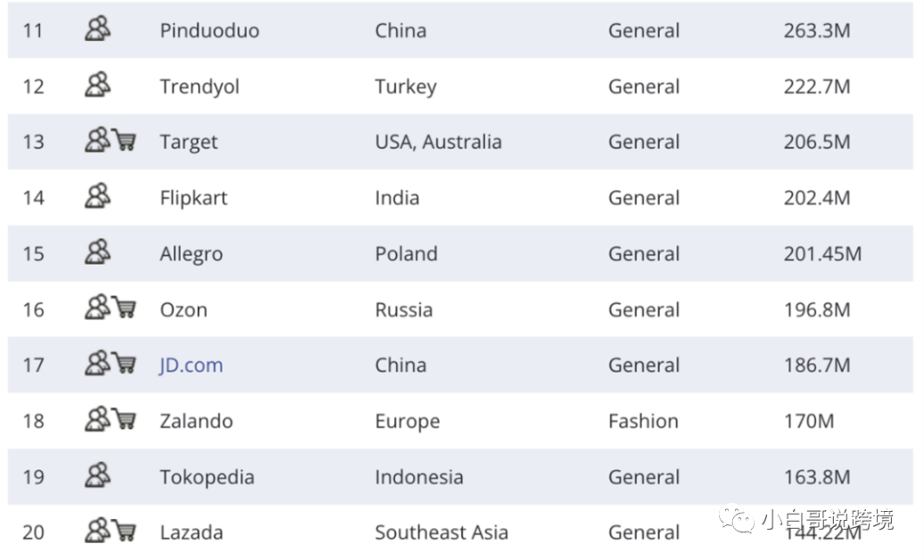Click the people icon next to Flipkart
924x560 pixels.
pyautogui.click(x=97, y=197)
